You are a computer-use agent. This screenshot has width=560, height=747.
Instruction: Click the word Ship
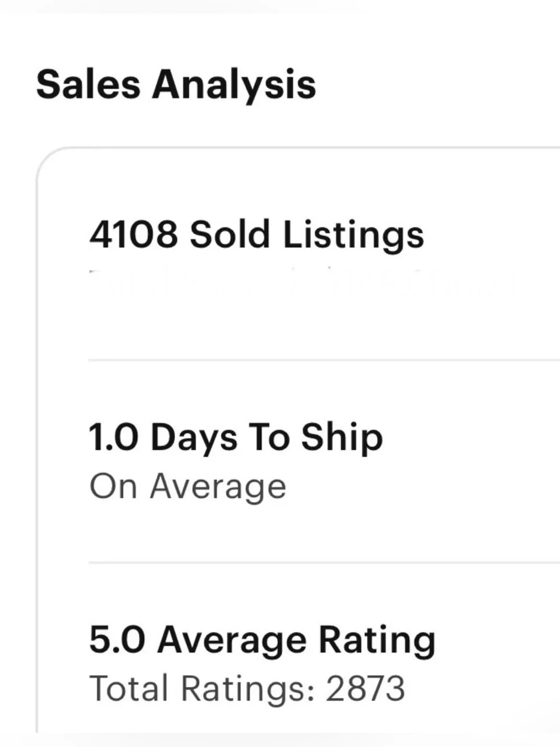(x=342, y=438)
